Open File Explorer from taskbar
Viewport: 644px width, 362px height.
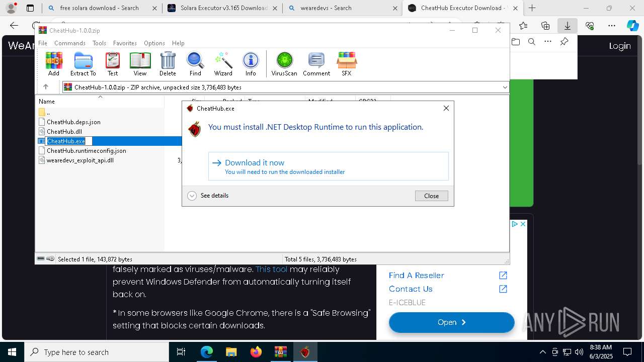231,352
